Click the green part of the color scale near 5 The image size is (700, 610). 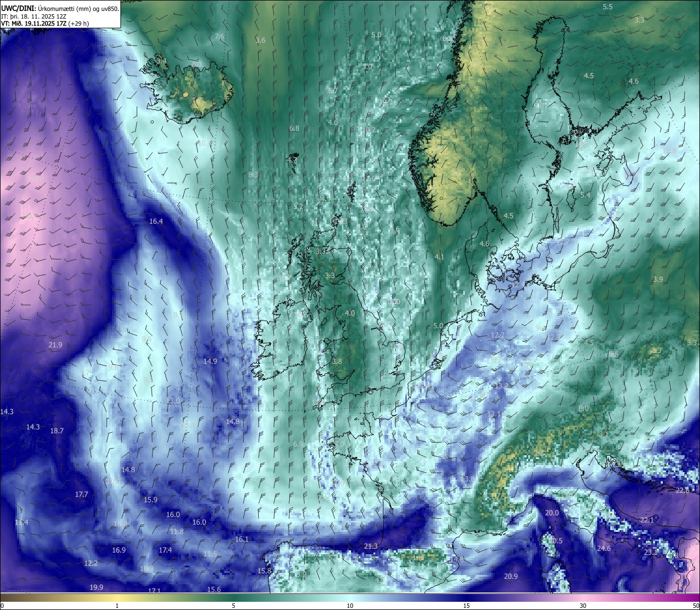234,598
